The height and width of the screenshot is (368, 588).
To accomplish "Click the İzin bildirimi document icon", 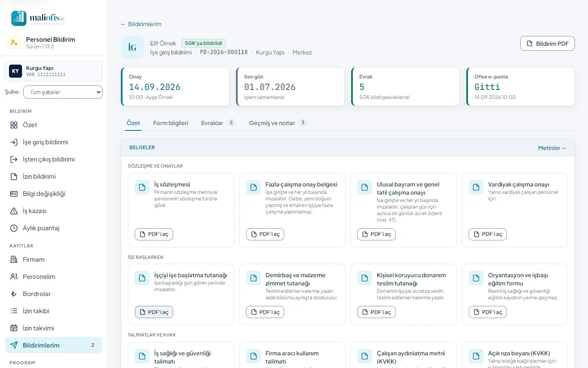I will [14, 177].
